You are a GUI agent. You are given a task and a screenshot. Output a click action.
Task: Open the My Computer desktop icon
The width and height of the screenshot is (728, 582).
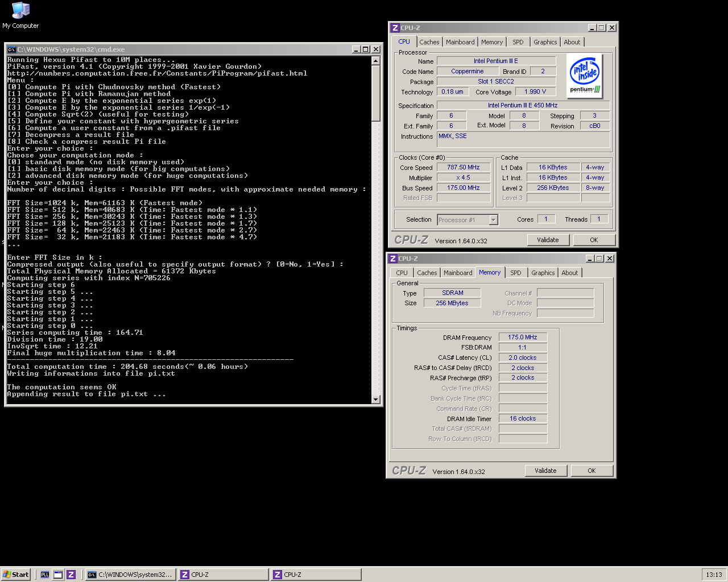[x=20, y=15]
